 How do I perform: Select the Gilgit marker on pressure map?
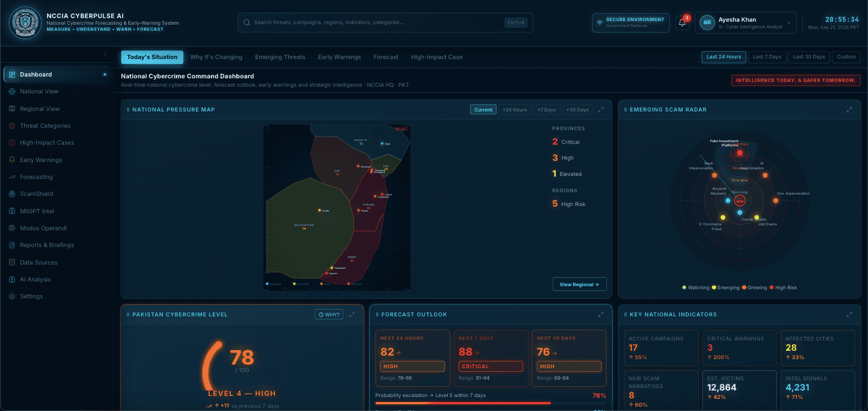(x=382, y=143)
